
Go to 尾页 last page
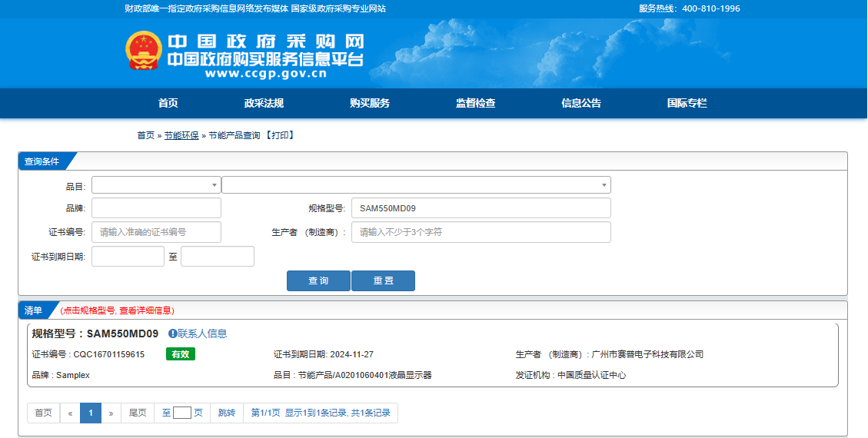[x=138, y=413]
